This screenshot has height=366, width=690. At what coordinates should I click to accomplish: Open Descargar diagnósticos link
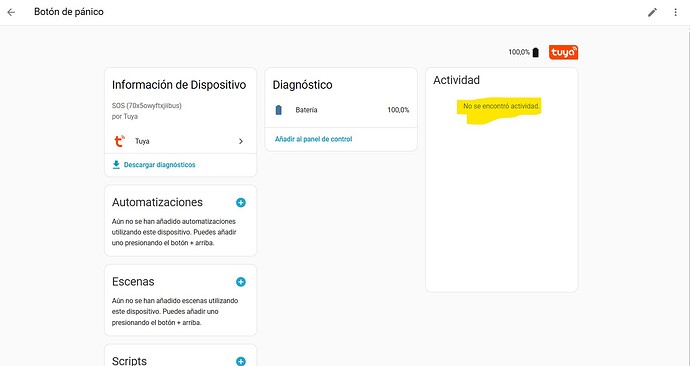(160, 165)
